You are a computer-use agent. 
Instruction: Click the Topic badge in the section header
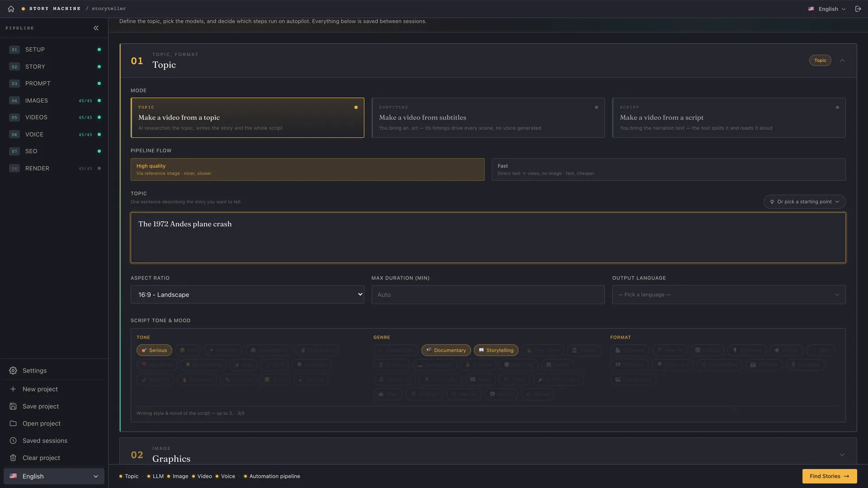pyautogui.click(x=820, y=61)
